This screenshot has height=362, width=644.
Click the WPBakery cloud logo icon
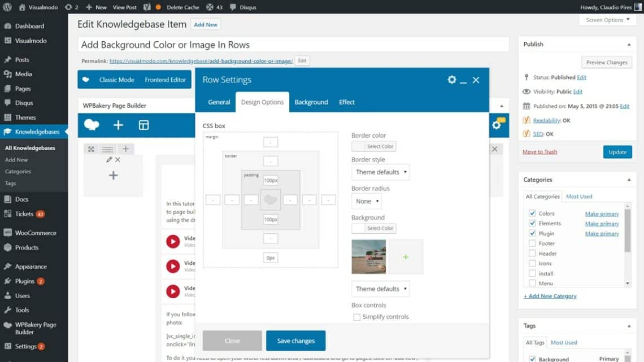[92, 125]
